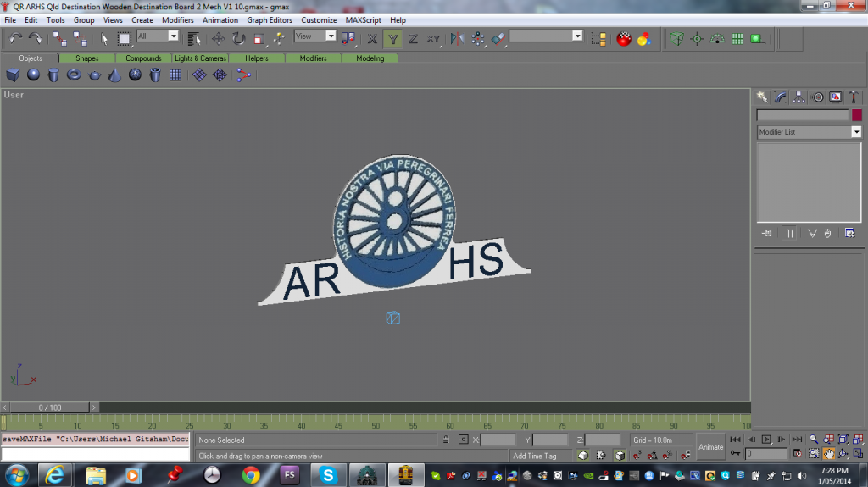
Task: Click the Mirror Selected Objects icon
Action: (x=457, y=39)
